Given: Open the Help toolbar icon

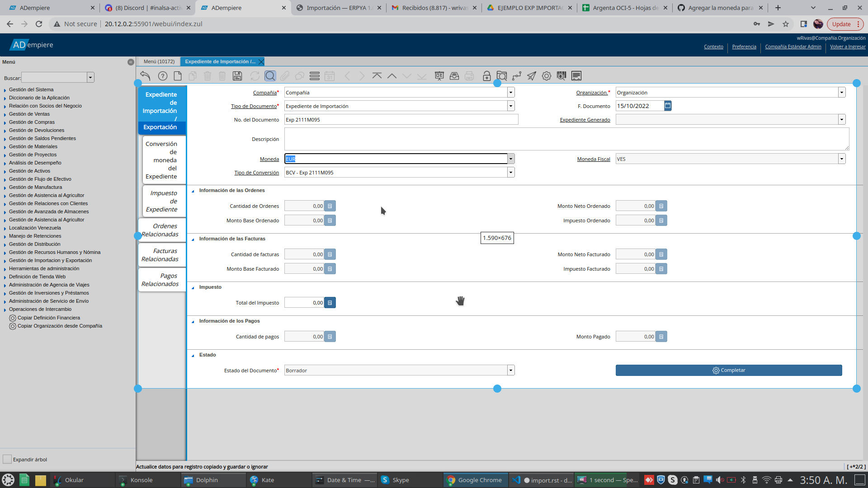Looking at the screenshot, I should (163, 76).
